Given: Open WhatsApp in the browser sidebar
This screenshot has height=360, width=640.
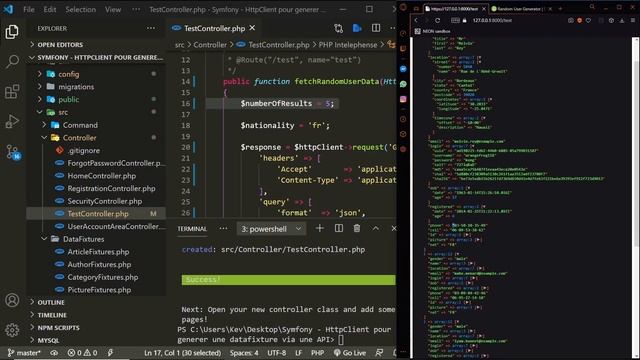Looking at the screenshot, I should point(403,84).
